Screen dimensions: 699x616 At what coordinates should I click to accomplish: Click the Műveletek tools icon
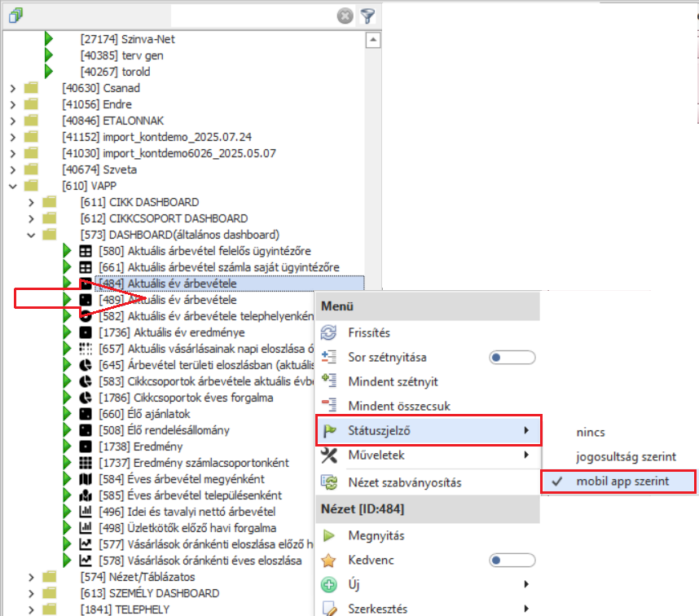tap(329, 455)
